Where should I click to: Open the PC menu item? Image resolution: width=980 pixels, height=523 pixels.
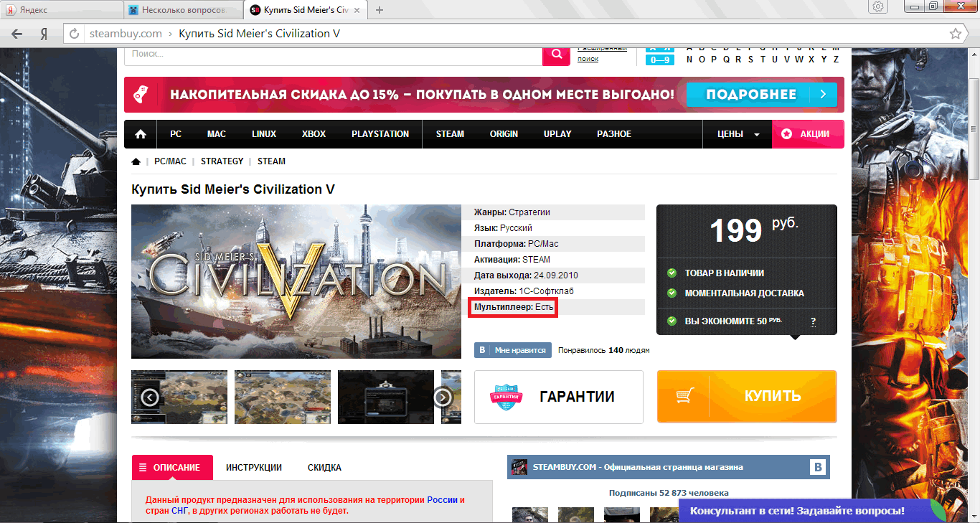[176, 134]
